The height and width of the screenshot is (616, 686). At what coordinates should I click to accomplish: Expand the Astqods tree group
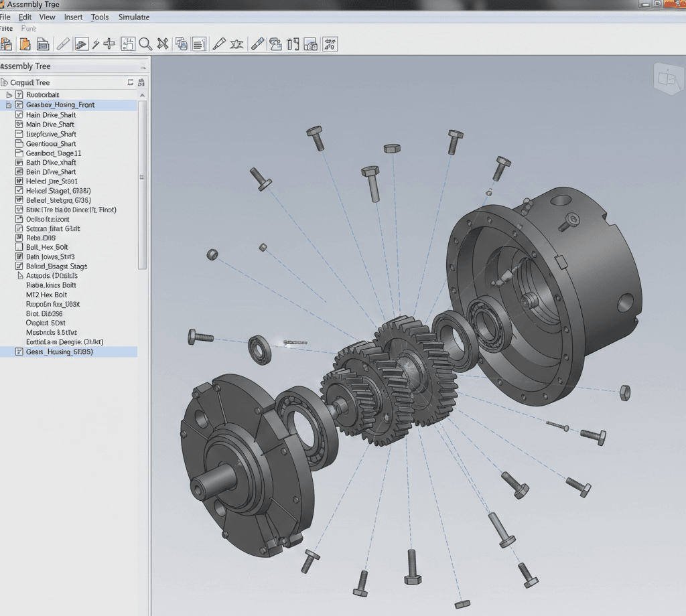tap(19, 276)
